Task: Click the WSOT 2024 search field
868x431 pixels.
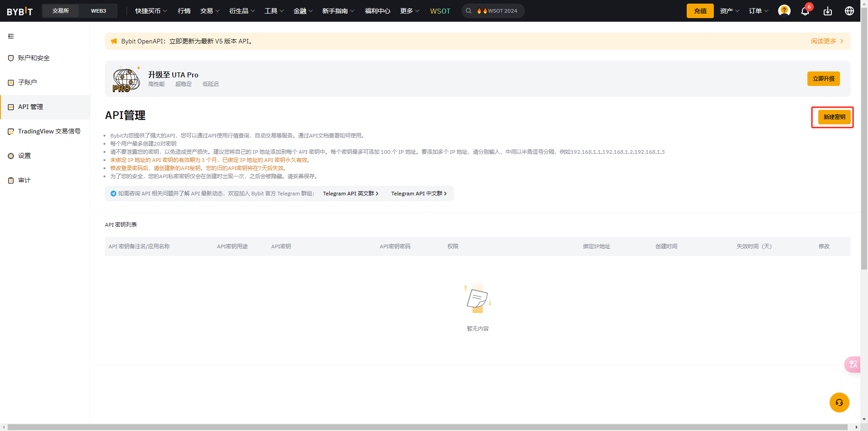Action: pos(493,11)
